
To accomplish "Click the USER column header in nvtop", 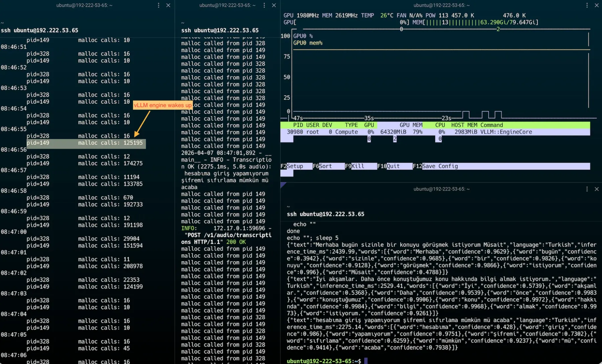I will click(x=313, y=125).
